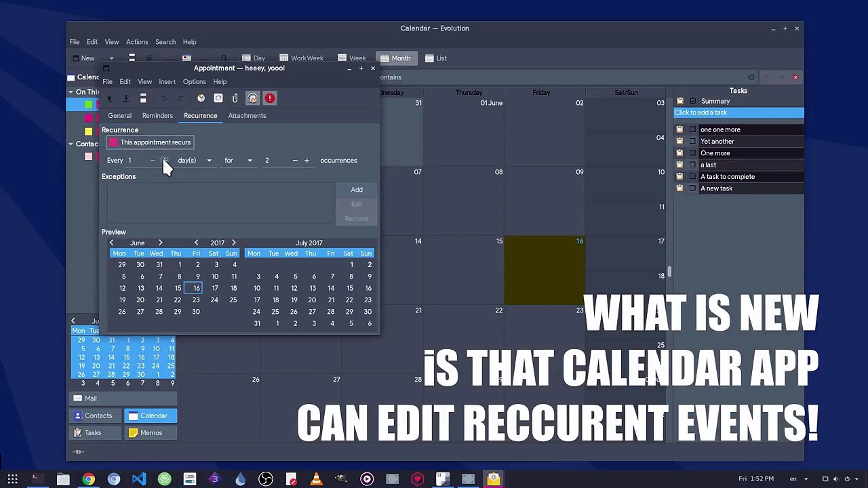Click the redo arrow in Appointment toolbar

180,98
